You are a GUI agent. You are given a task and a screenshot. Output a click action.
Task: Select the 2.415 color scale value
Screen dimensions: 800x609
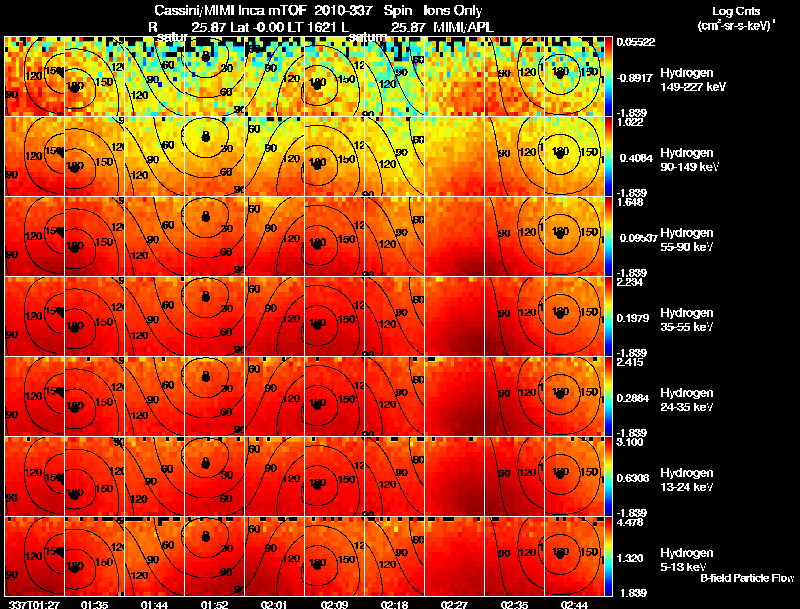tap(630, 363)
